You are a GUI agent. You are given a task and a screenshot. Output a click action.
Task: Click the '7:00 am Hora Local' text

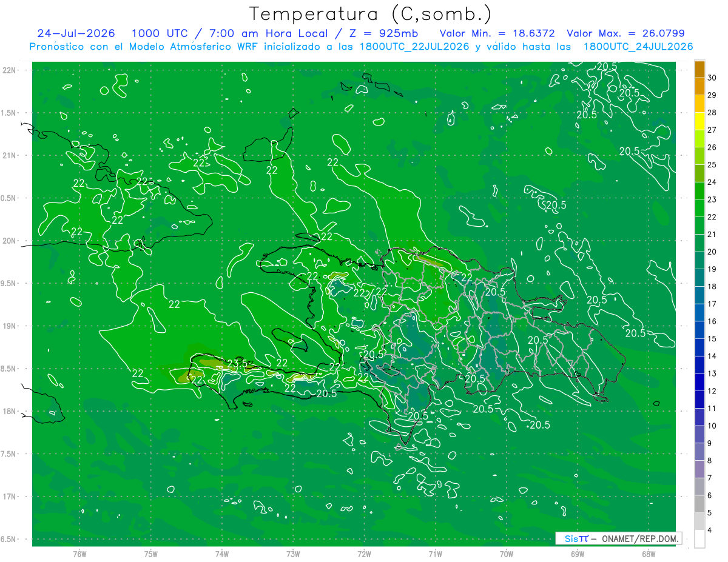pos(269,33)
